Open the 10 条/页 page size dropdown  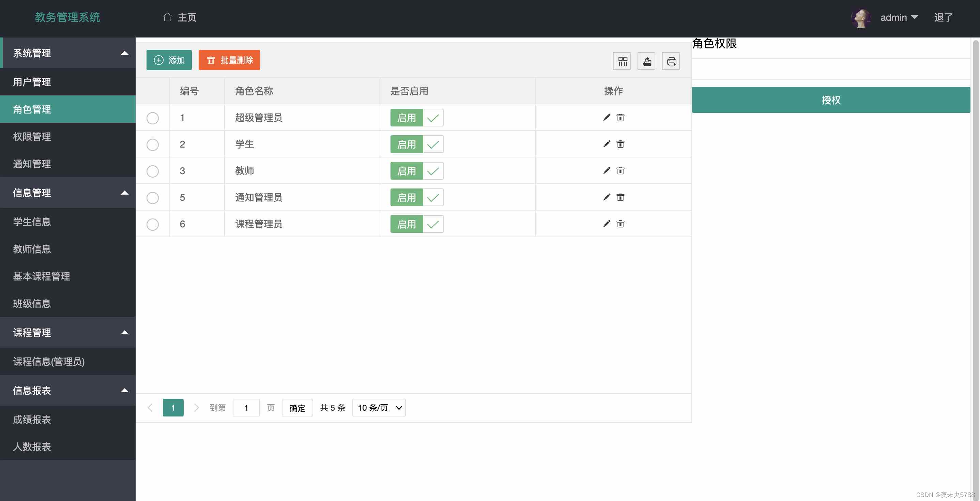point(379,408)
